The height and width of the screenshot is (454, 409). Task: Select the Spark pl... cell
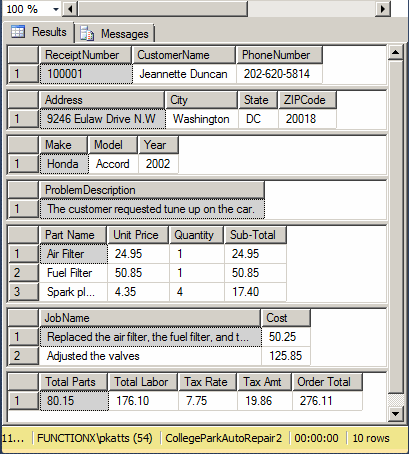pos(73,292)
